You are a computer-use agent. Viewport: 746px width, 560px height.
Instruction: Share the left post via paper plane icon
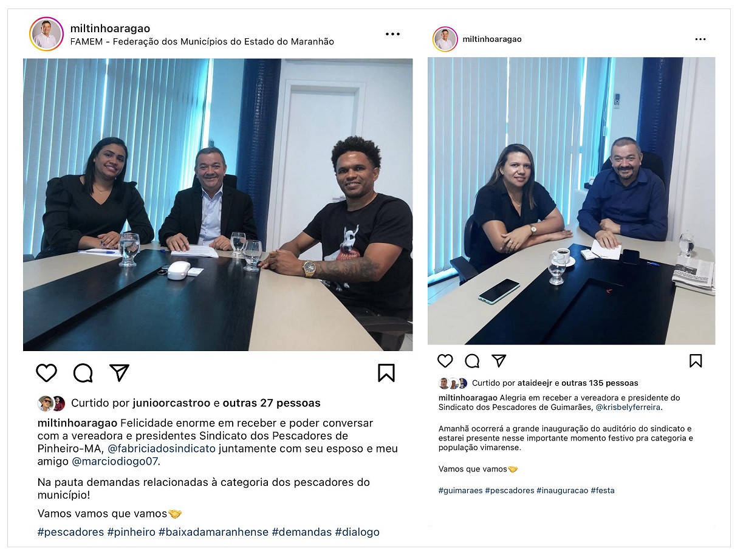coord(120,372)
